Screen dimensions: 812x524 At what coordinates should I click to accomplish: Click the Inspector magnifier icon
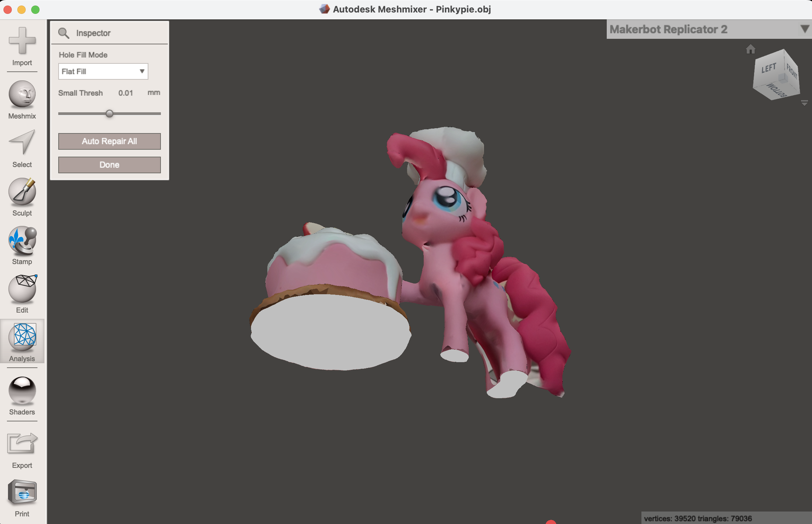tap(64, 33)
